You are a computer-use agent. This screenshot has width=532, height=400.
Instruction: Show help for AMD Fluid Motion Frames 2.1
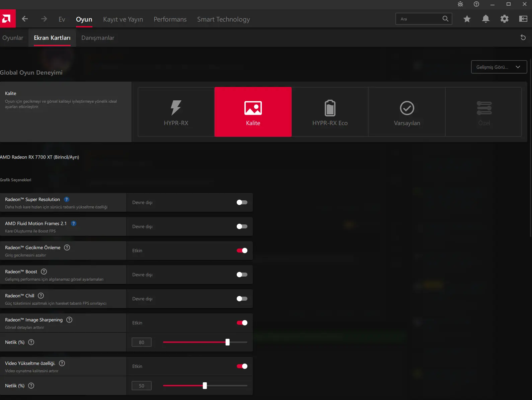[74, 223]
